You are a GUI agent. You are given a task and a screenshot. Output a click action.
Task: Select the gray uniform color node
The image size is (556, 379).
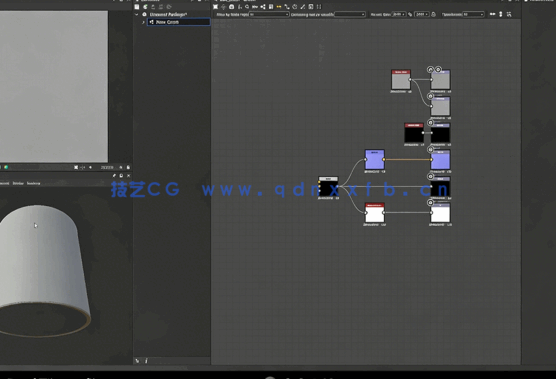pyautogui.click(x=401, y=79)
